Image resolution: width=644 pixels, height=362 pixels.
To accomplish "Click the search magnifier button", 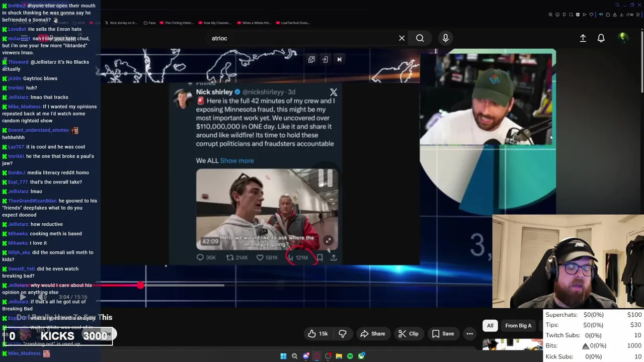I will coord(420,38).
